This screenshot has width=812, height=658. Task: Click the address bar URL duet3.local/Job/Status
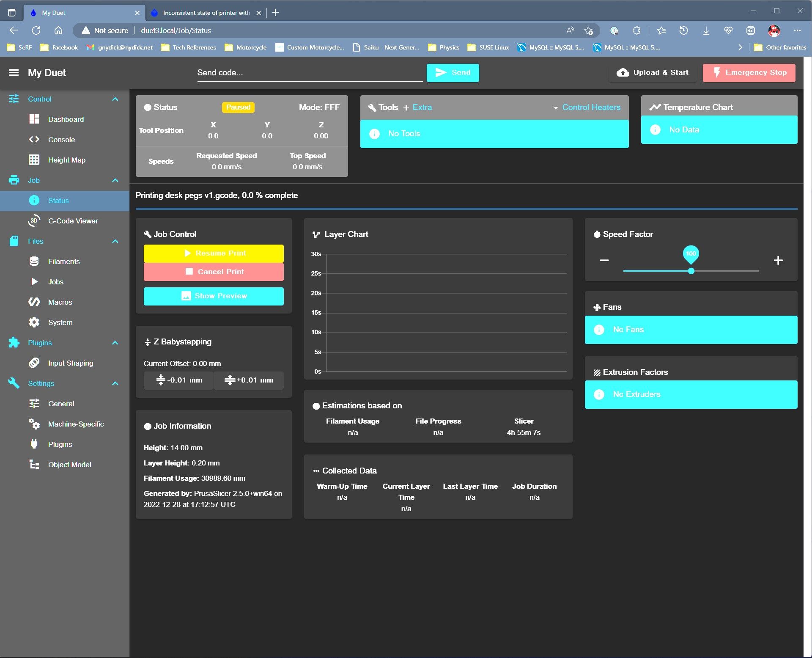point(176,30)
